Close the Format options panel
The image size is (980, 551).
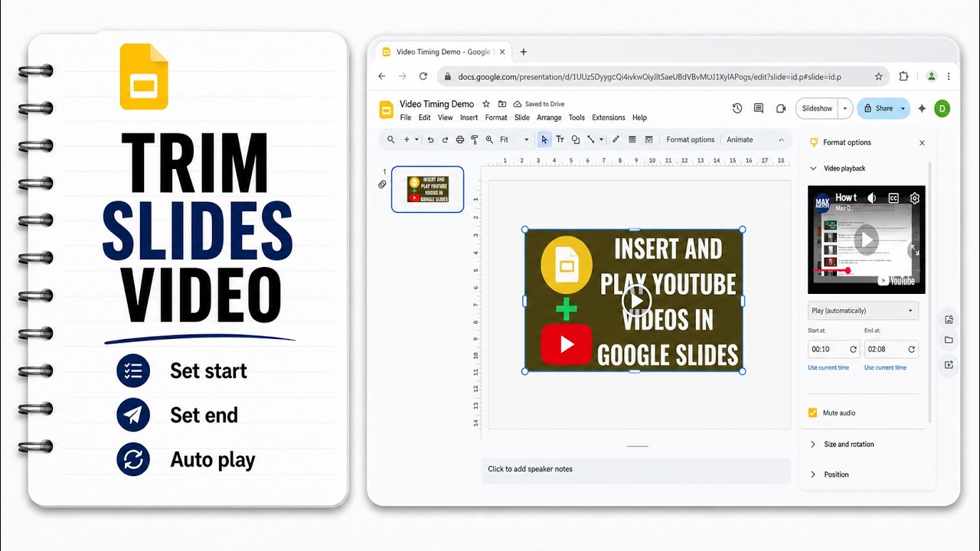(922, 143)
